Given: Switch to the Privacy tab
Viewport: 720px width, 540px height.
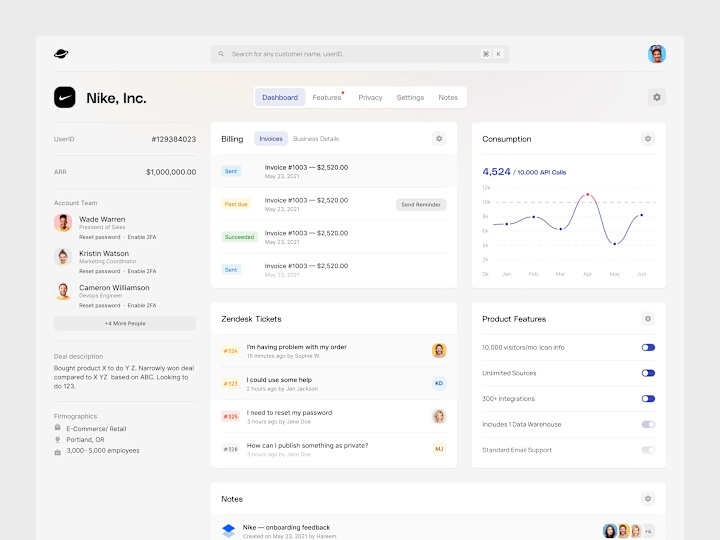Looking at the screenshot, I should point(370,97).
